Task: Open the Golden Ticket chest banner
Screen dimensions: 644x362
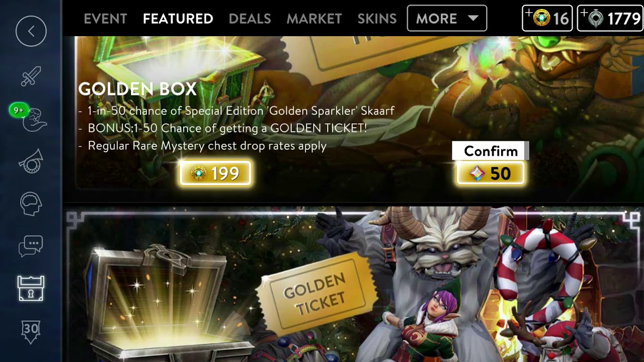Action: [352, 284]
